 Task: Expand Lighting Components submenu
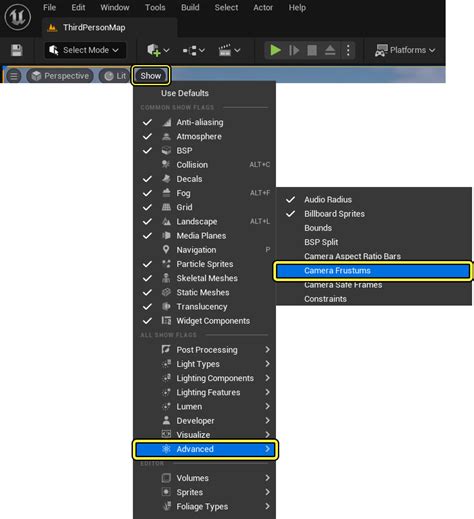(204, 378)
